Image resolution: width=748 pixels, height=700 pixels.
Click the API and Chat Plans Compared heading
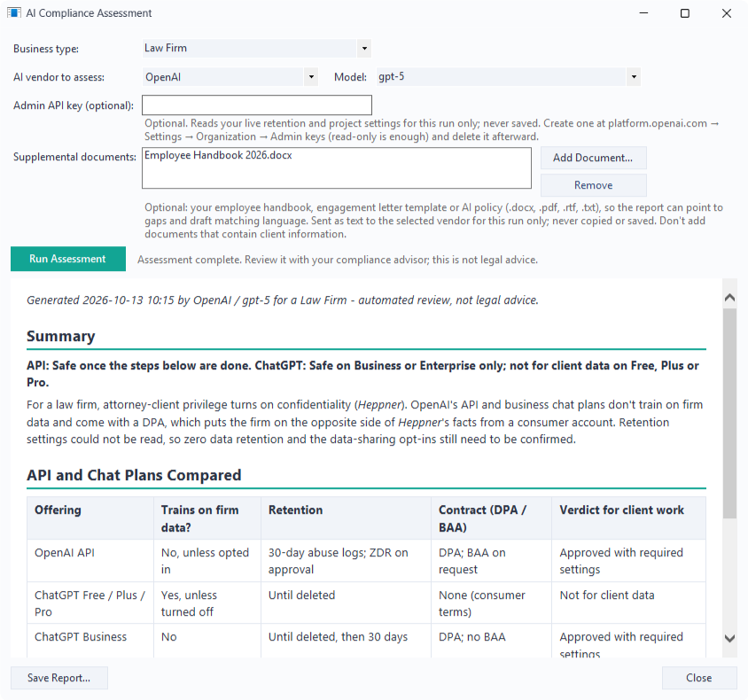pos(134,475)
